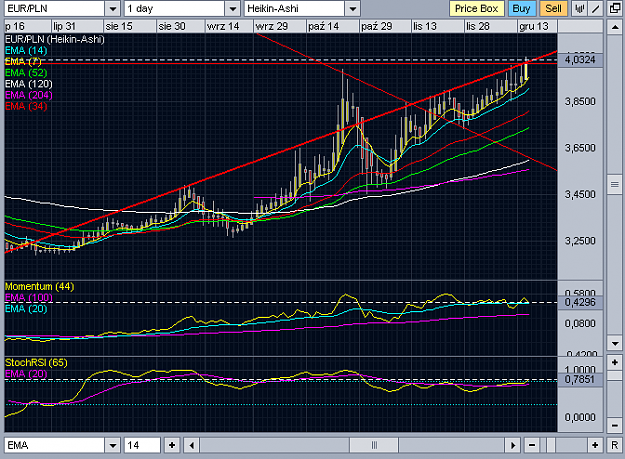Click the R reset button
Viewport: 625px width, 459px height.
615,445
